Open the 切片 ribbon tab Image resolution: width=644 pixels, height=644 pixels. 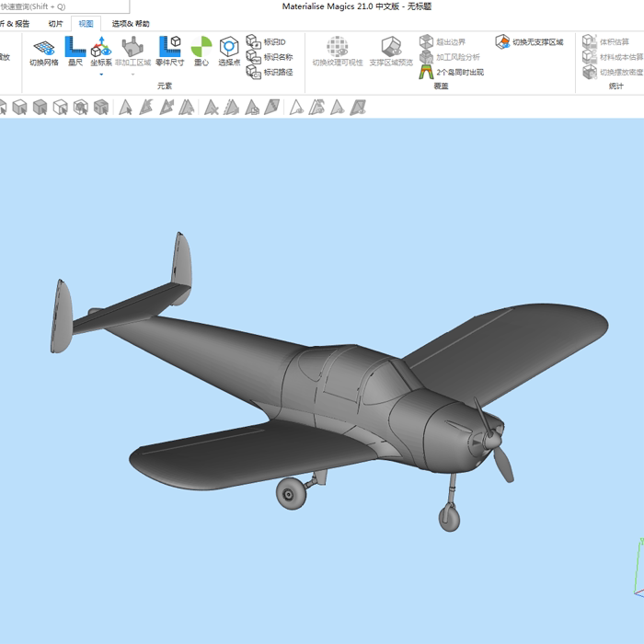pyautogui.click(x=55, y=24)
